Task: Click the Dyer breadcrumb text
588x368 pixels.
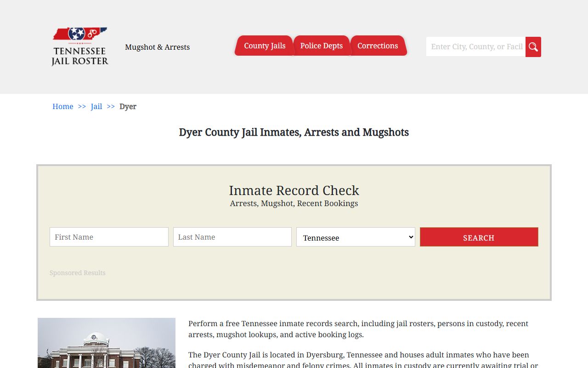Action: coord(128,106)
